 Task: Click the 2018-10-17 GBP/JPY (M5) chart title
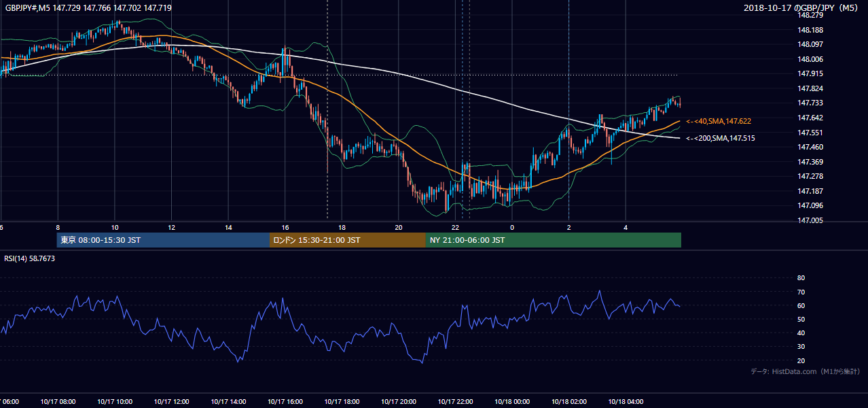click(x=802, y=7)
